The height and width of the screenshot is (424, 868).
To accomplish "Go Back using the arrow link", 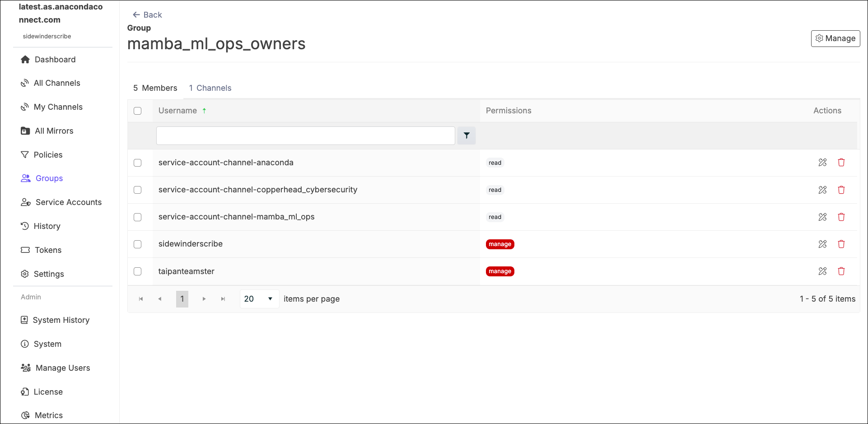I will tap(147, 15).
